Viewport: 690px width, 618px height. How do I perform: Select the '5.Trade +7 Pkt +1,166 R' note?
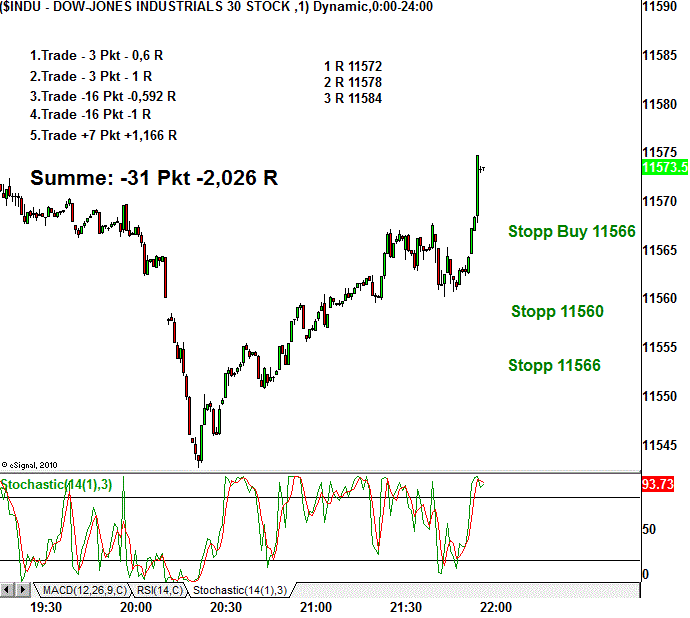[104, 135]
